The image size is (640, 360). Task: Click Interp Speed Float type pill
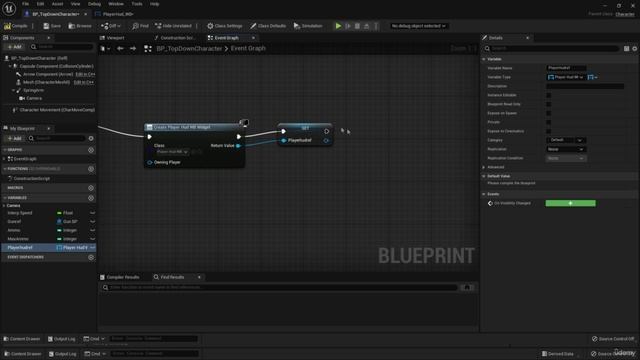pyautogui.click(x=65, y=213)
